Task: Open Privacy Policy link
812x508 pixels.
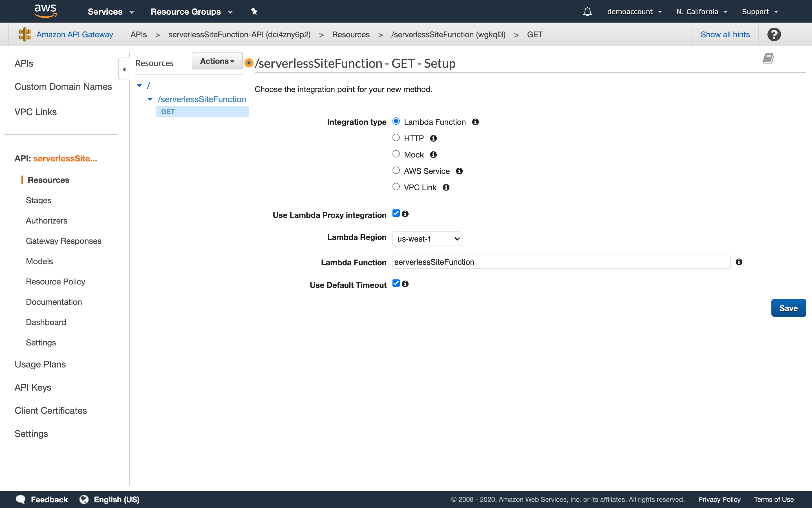Action: pyautogui.click(x=719, y=499)
